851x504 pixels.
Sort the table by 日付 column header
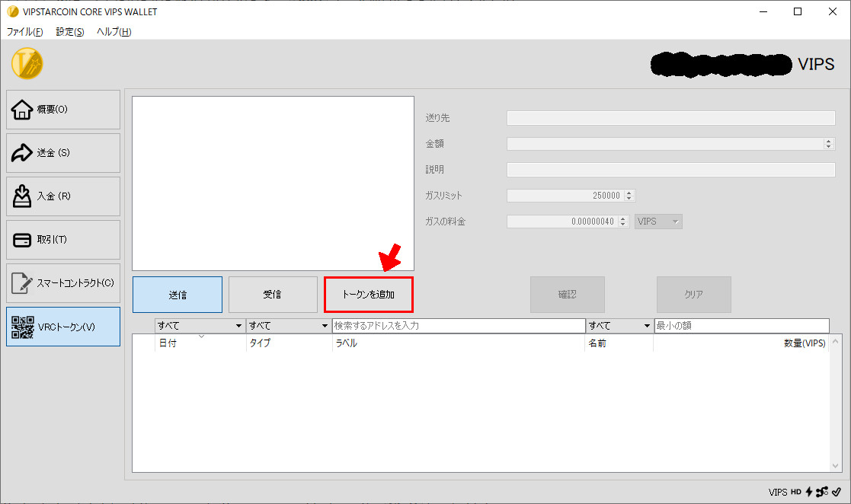(168, 343)
